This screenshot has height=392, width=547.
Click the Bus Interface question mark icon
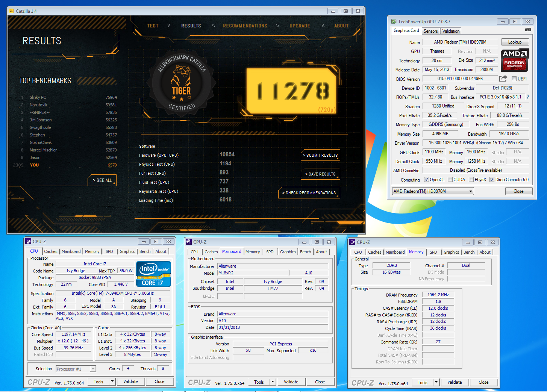coord(528,97)
